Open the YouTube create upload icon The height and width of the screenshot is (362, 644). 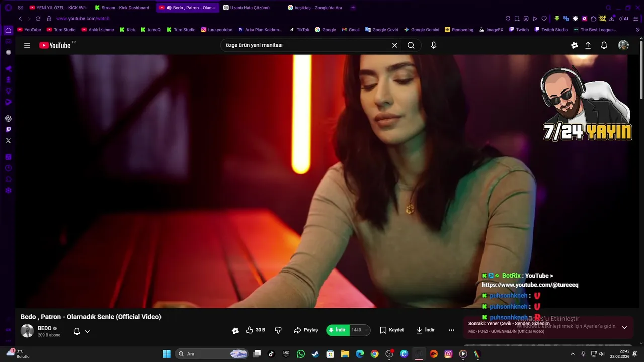588,45
